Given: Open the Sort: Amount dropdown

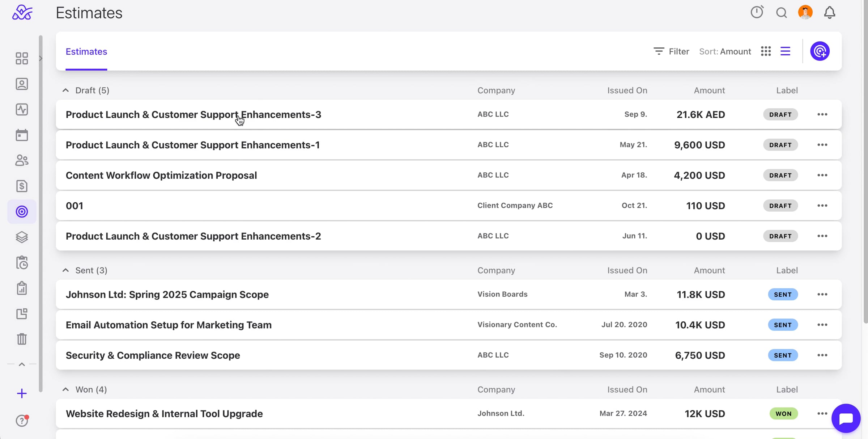Looking at the screenshot, I should (725, 51).
